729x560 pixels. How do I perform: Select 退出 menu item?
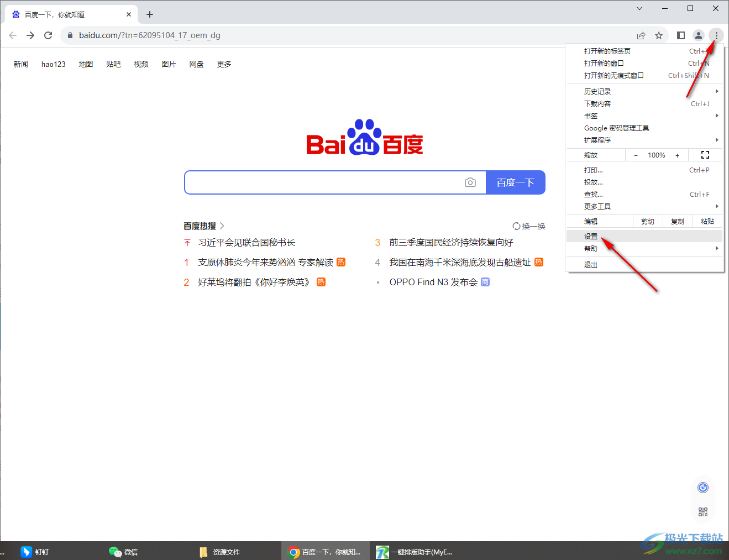(645, 265)
